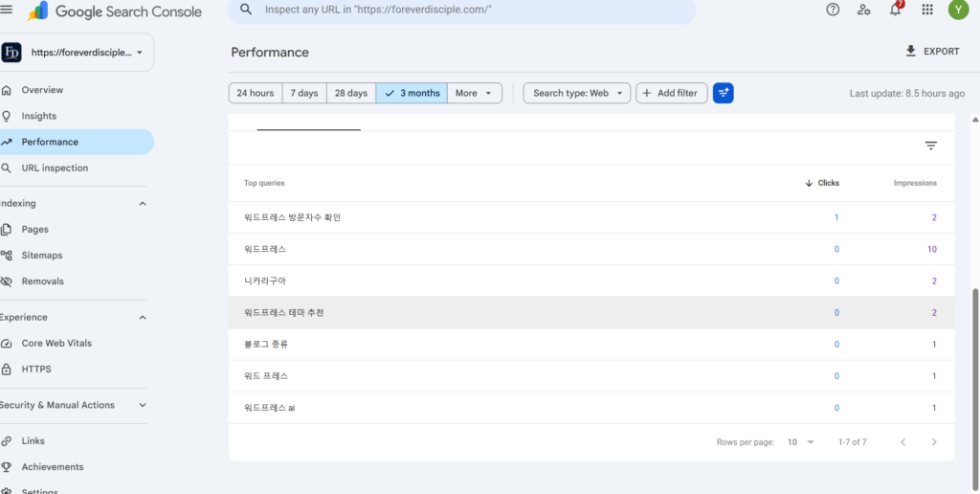The height and width of the screenshot is (494, 980).
Task: Click the scrollbar up arrow
Action: coord(975,119)
